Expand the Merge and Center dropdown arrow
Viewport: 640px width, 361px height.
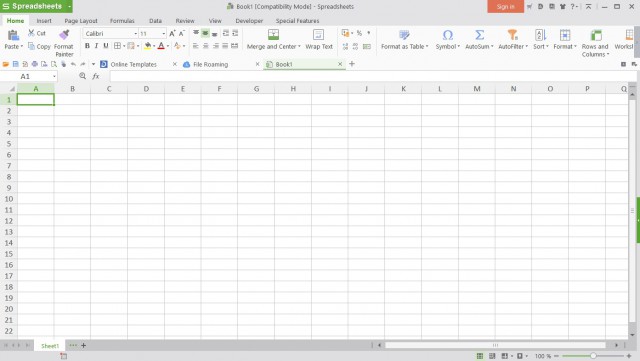click(299, 47)
